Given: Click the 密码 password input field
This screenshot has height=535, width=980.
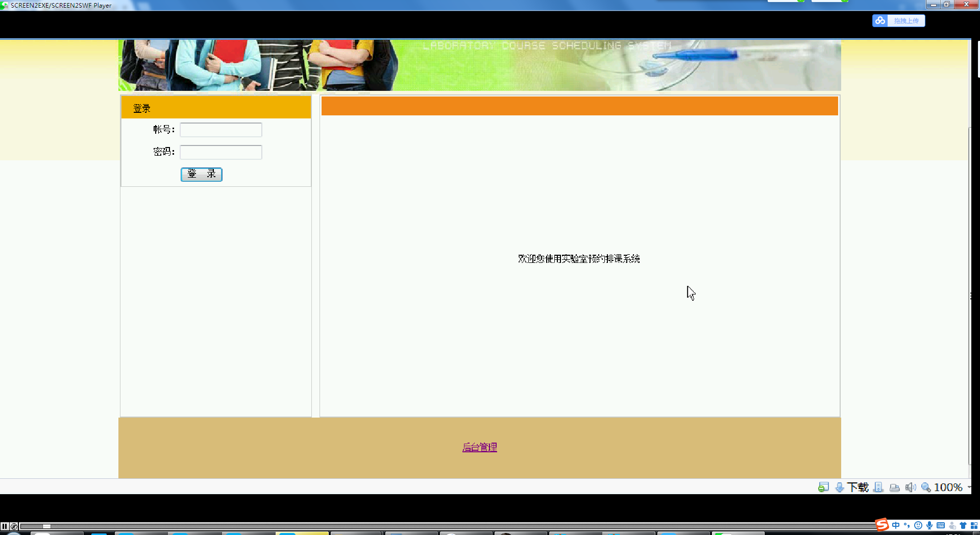Looking at the screenshot, I should [221, 152].
